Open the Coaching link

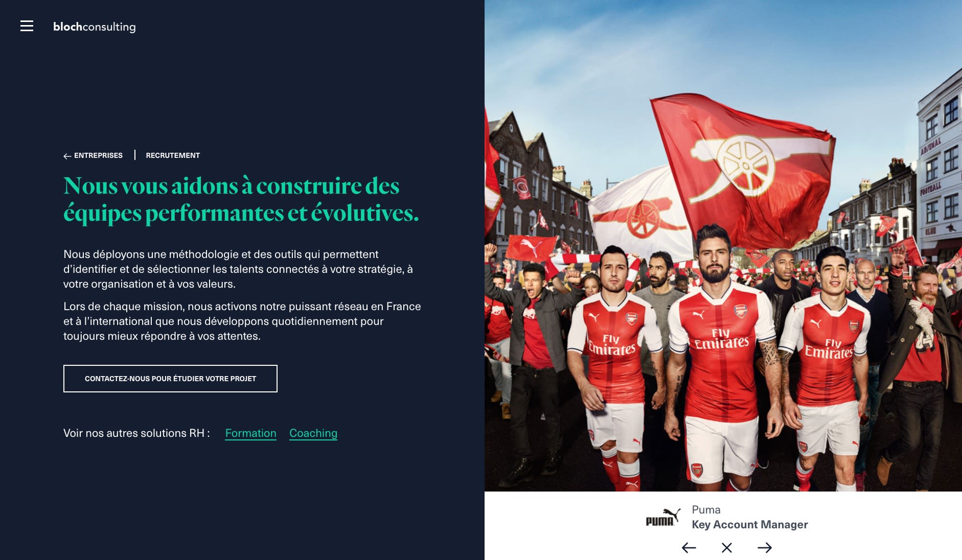pyautogui.click(x=313, y=433)
